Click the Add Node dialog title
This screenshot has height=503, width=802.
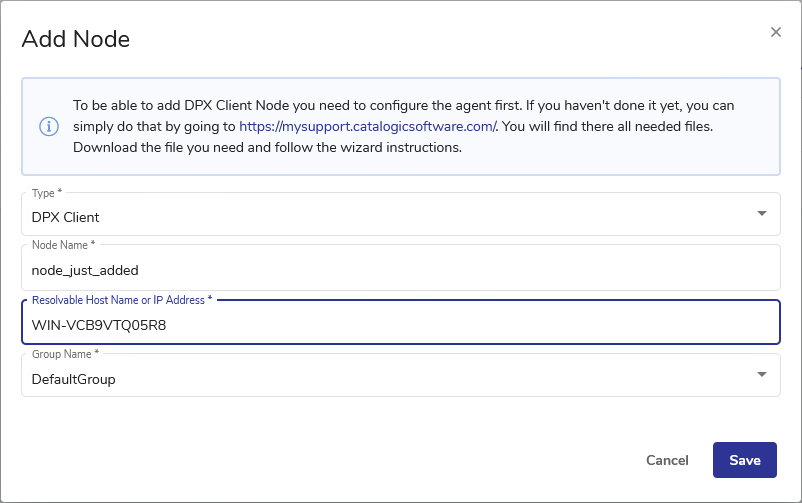76,40
